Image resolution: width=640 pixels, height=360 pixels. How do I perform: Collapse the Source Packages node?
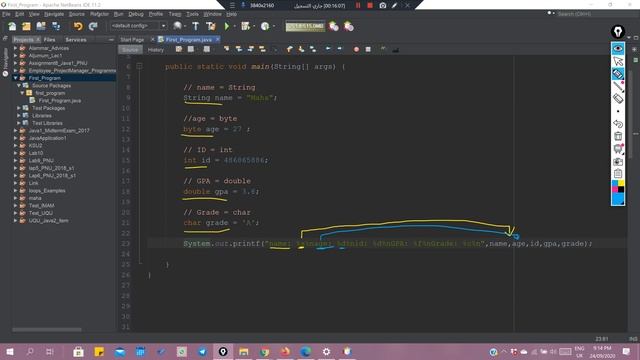[x=19, y=86]
